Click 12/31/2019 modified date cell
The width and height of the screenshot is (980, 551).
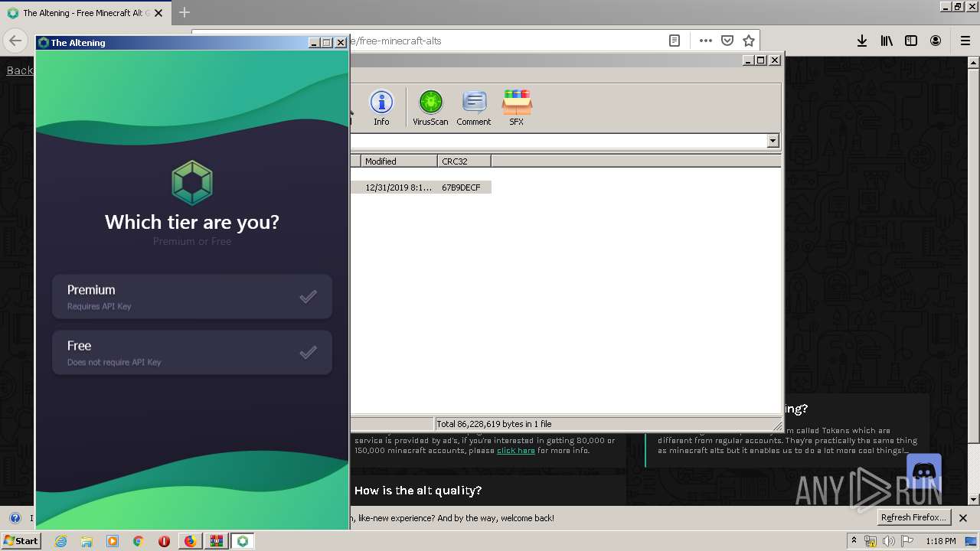(398, 187)
